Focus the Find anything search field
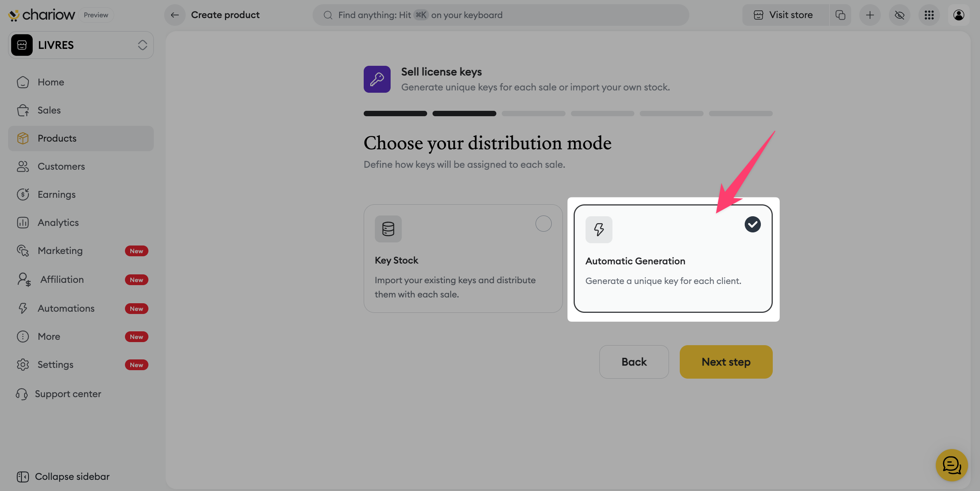The height and width of the screenshot is (491, 980). 500,15
